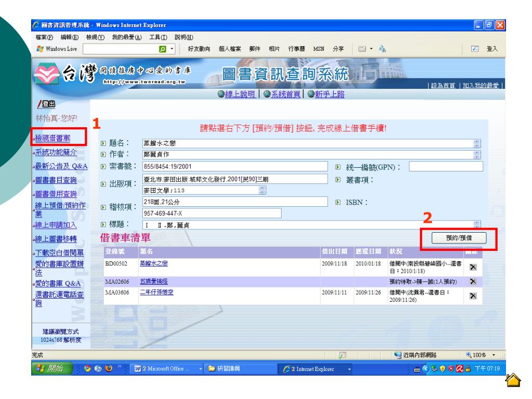Click the Windows Live logo icon
532x399 pixels.
coord(40,49)
